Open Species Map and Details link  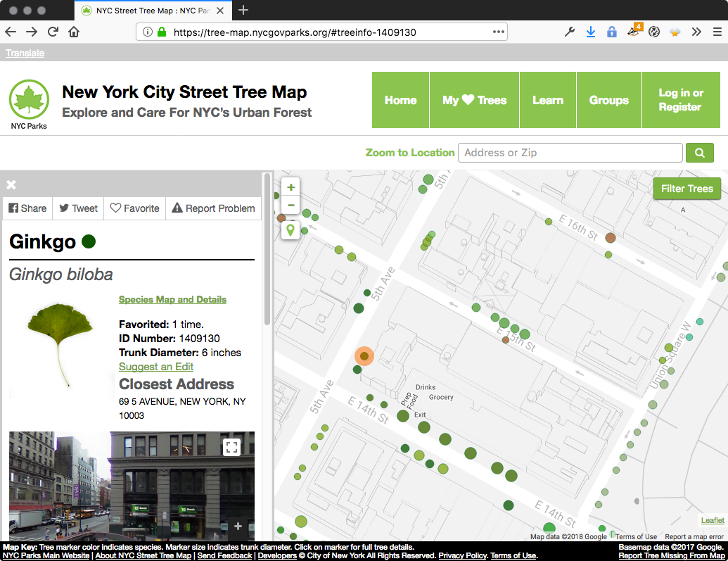point(172,300)
